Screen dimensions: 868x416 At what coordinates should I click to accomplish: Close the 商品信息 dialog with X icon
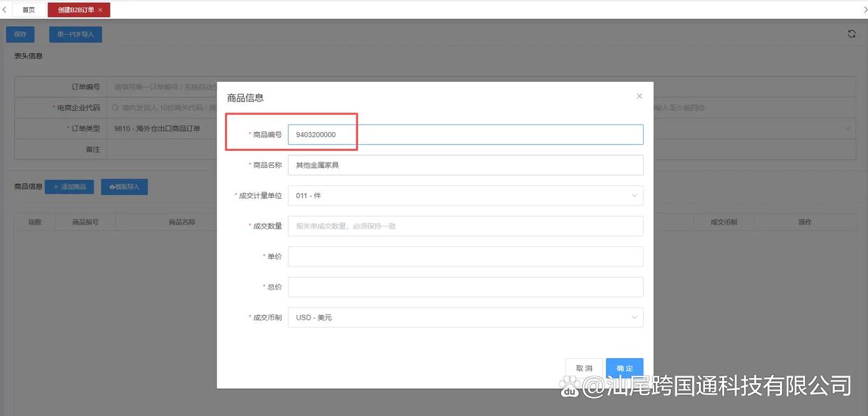click(x=639, y=96)
